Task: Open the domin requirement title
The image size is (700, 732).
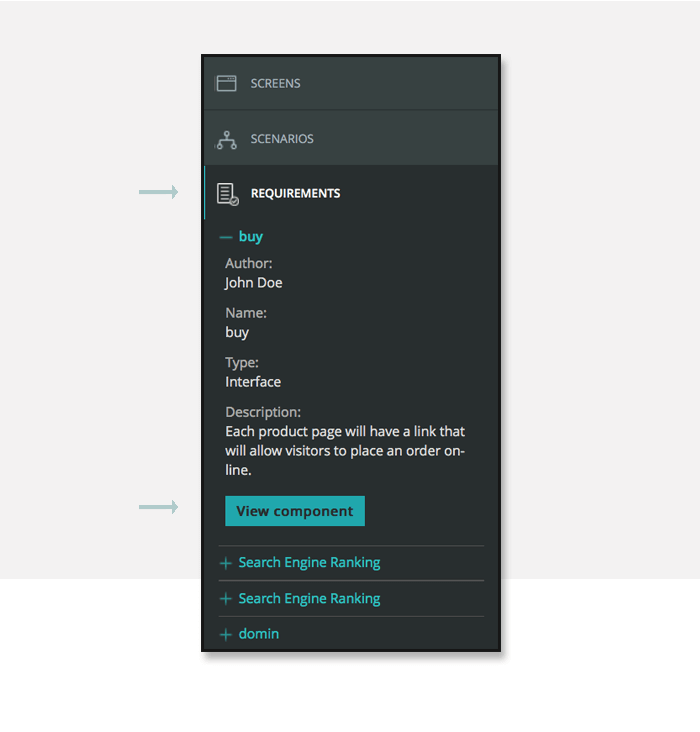Action: 259,634
